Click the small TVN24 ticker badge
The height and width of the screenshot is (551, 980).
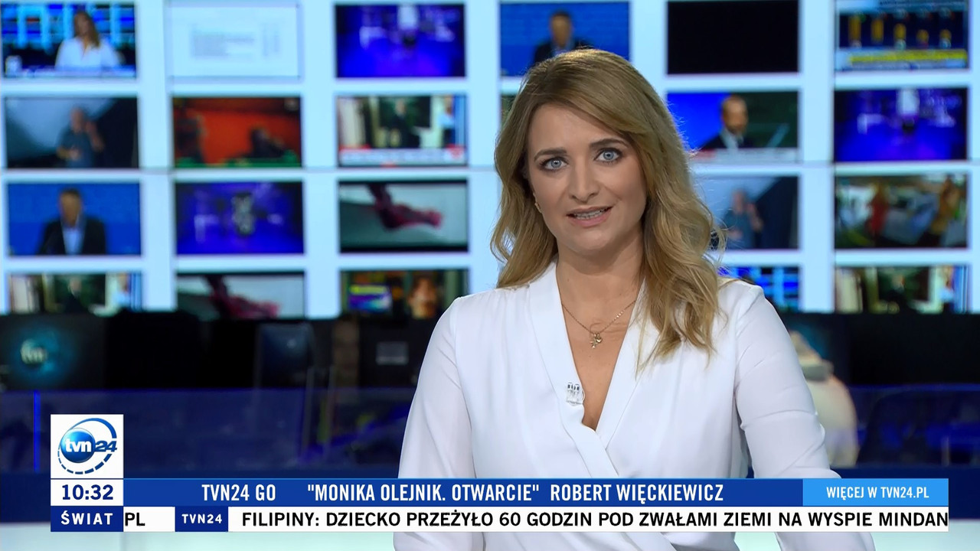202,519
